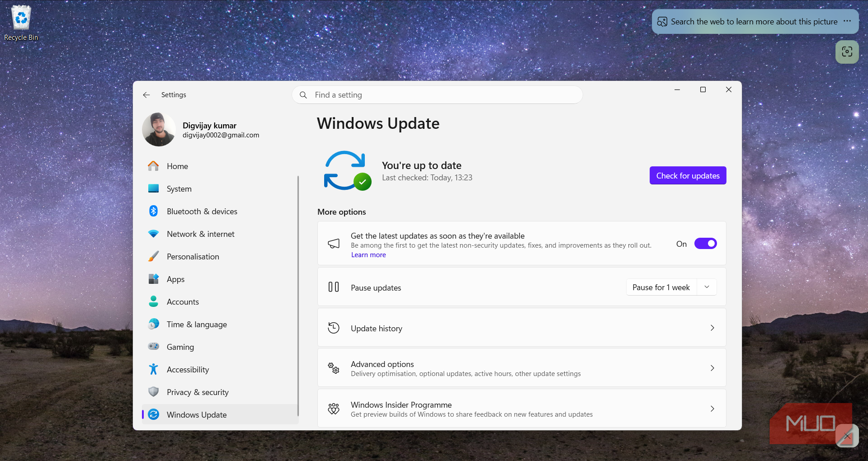
Task: Open Windows Insider Programme via its chevron
Action: click(x=712, y=409)
